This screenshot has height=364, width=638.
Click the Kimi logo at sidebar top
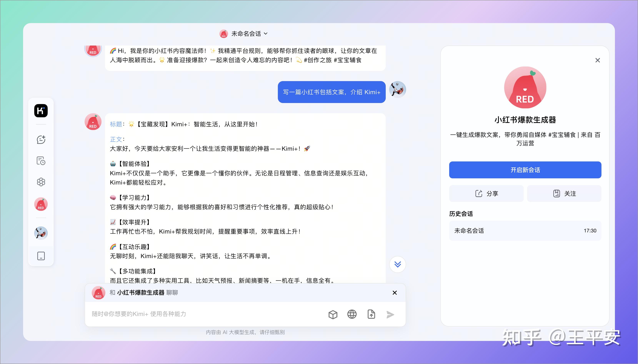[41, 111]
